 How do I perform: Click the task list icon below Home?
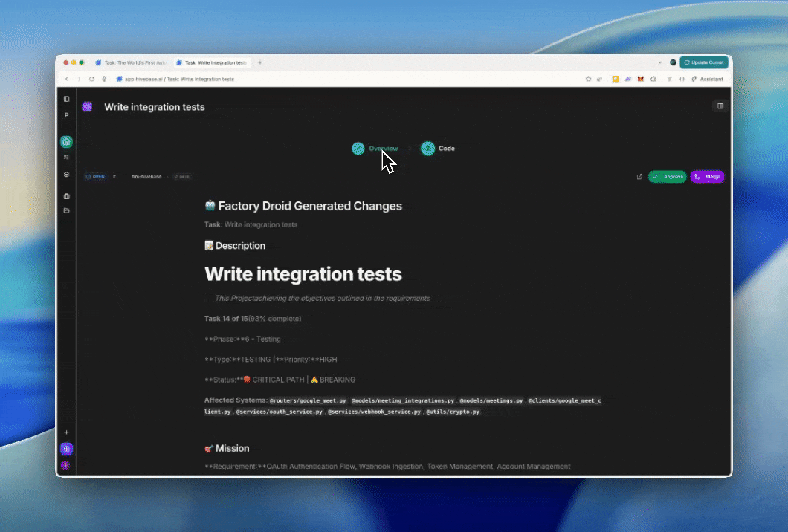[x=66, y=157]
